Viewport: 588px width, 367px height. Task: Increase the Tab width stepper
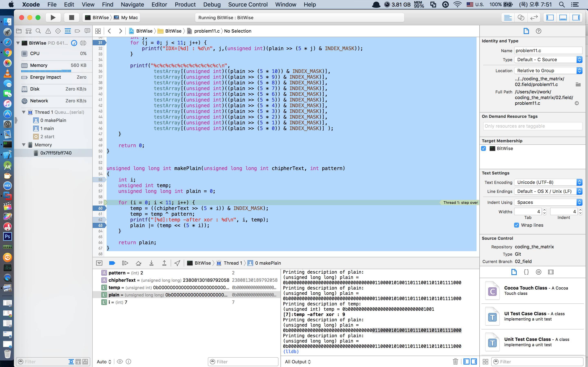[544, 210]
